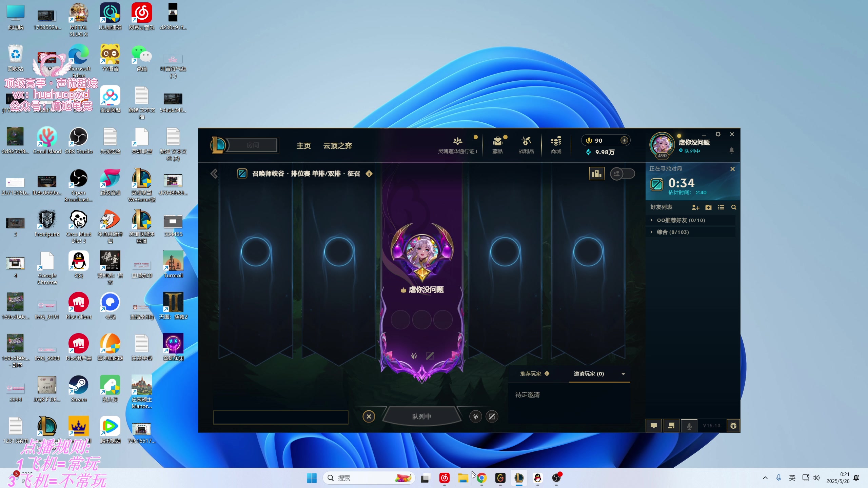Click the round X cancel queue button

click(x=369, y=416)
